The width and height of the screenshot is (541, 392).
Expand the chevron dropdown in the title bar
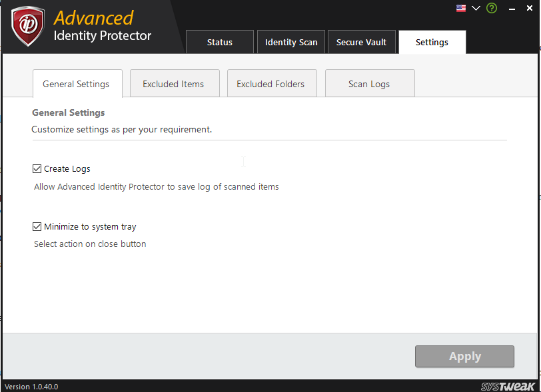point(476,8)
